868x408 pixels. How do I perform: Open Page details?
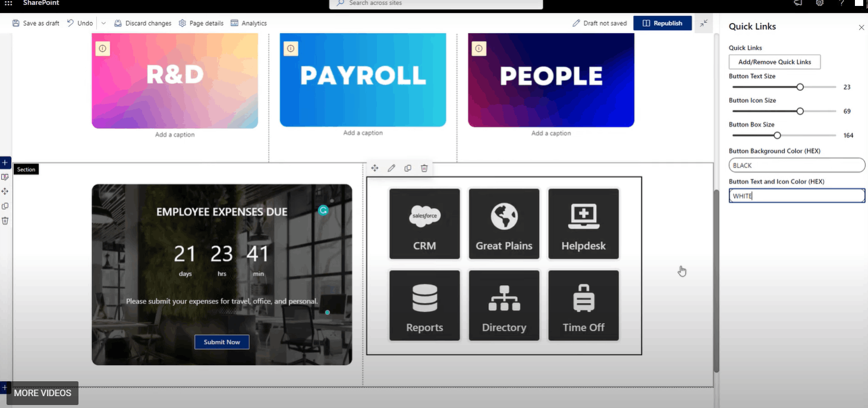pos(201,23)
